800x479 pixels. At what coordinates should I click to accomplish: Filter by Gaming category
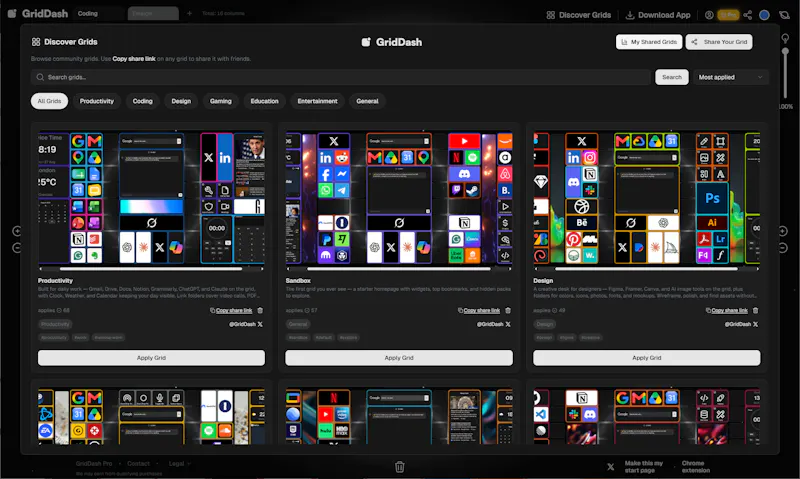pos(220,101)
